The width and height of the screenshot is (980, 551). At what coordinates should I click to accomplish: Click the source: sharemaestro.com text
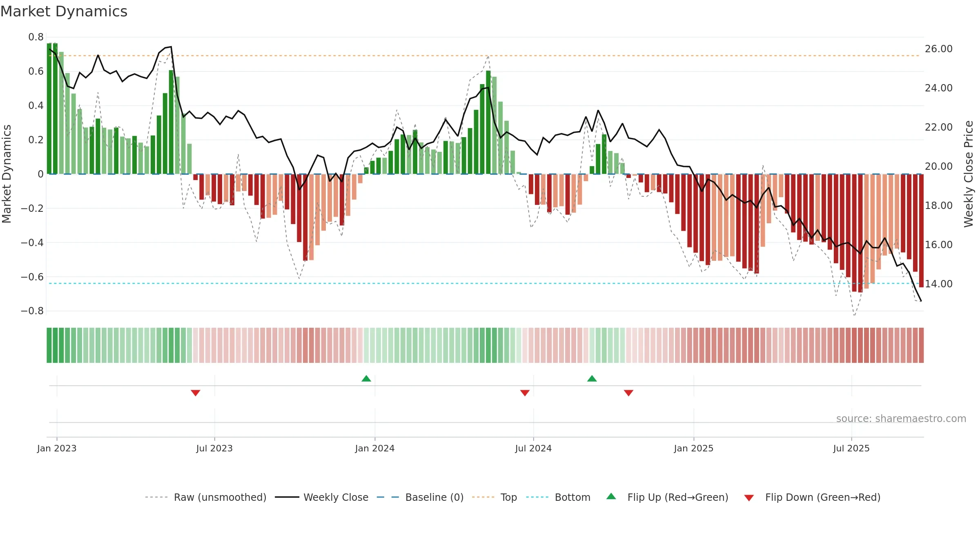[x=901, y=418]
